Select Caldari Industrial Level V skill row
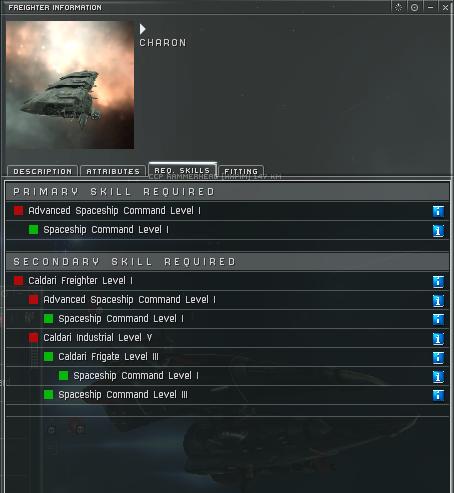Screen dimensions: 454x493 coord(227,338)
